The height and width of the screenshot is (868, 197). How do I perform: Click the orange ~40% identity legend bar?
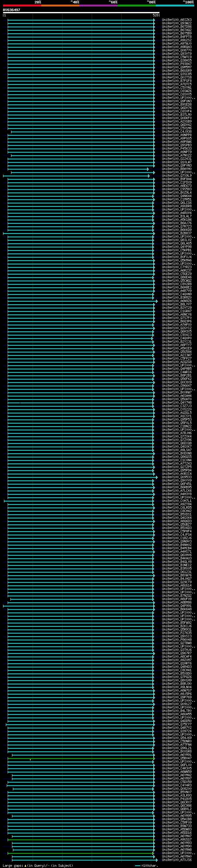pos(60,6)
